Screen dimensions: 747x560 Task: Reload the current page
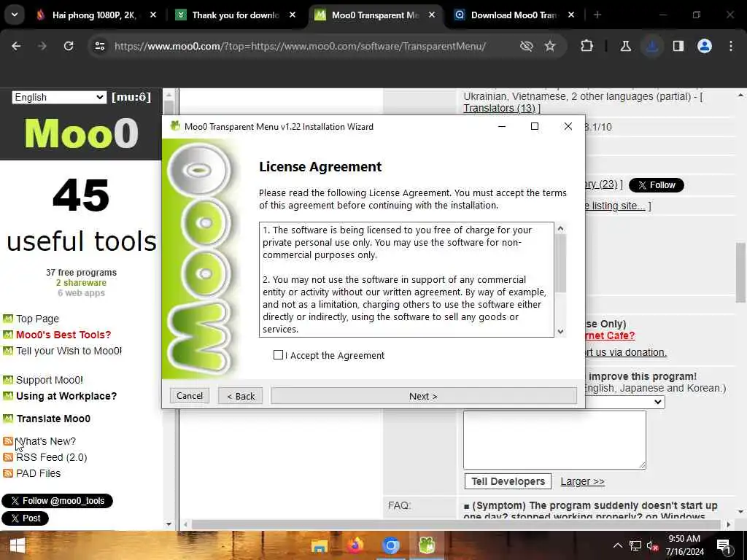coord(69,46)
